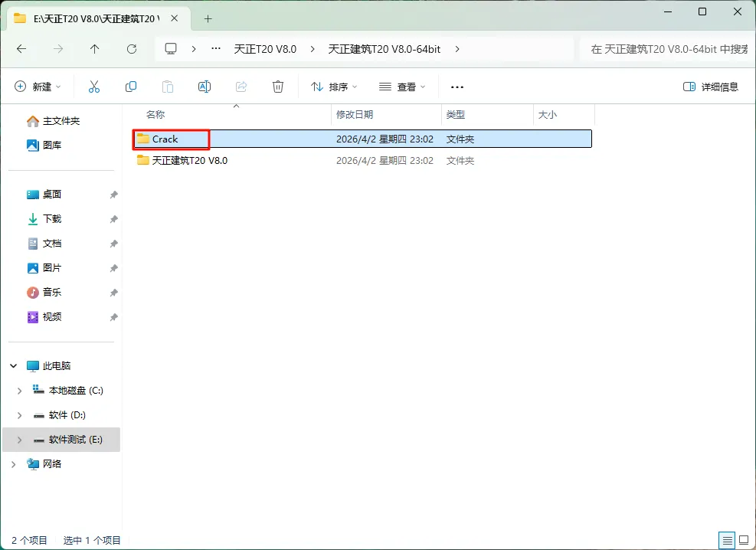
Task: Open 图库 in sidebar
Action: 44,145
